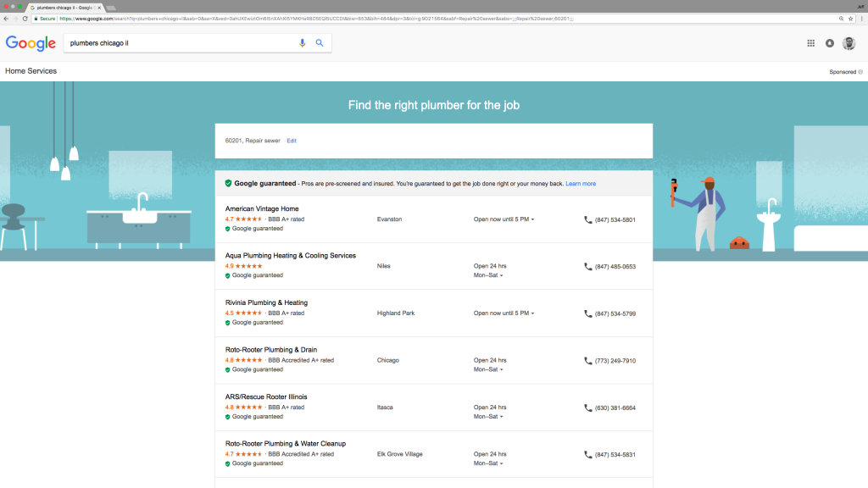Click the Highland Park location text
This screenshot has height=488, width=868.
396,313
